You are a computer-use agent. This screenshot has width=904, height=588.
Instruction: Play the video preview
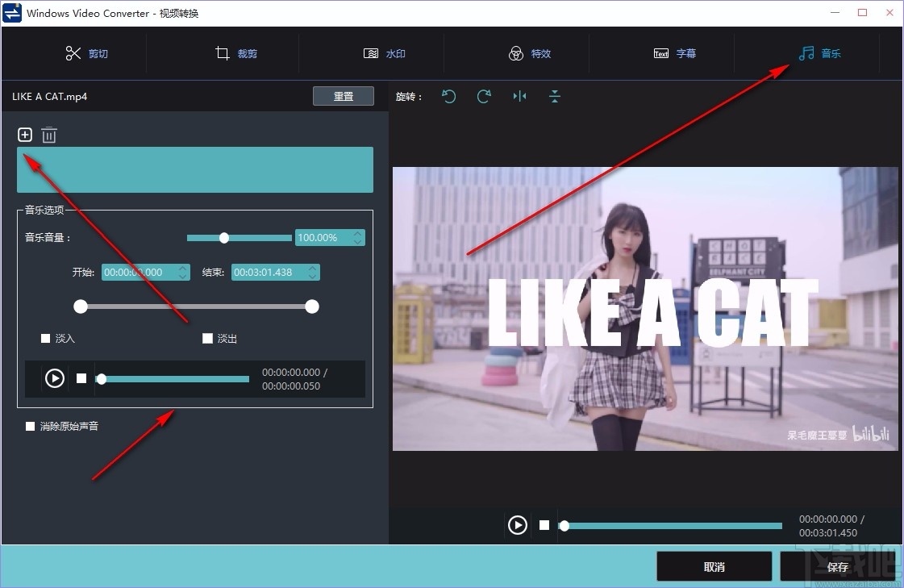coord(518,524)
